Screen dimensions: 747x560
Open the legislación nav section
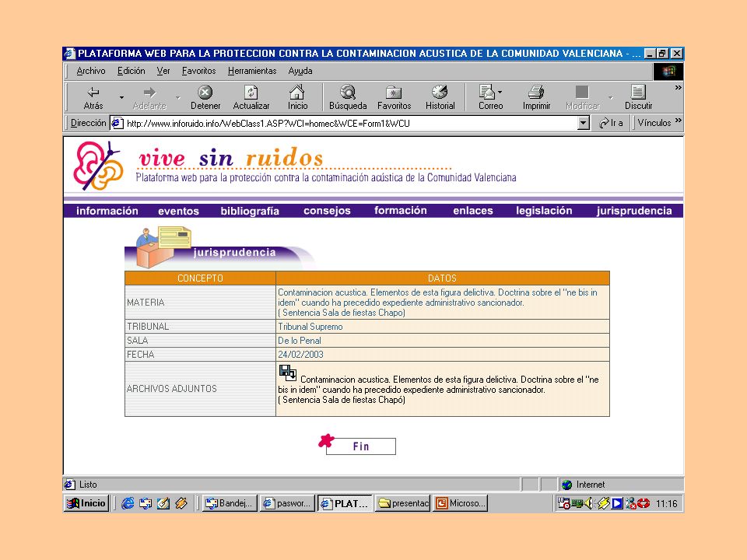click(x=544, y=211)
